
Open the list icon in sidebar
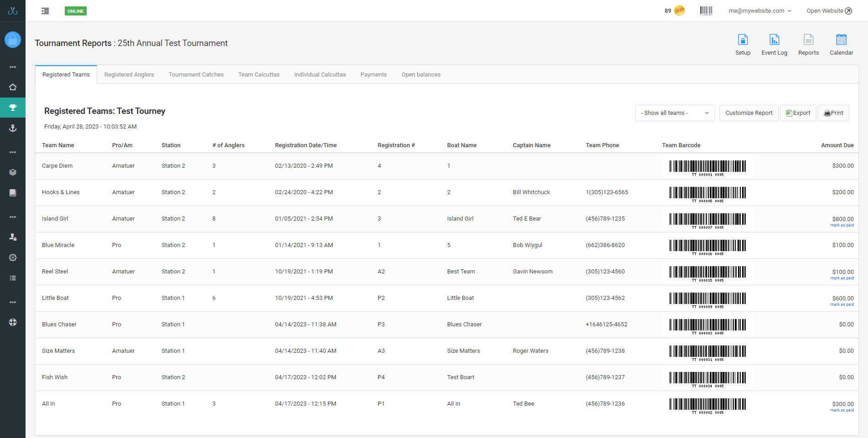pyautogui.click(x=13, y=278)
